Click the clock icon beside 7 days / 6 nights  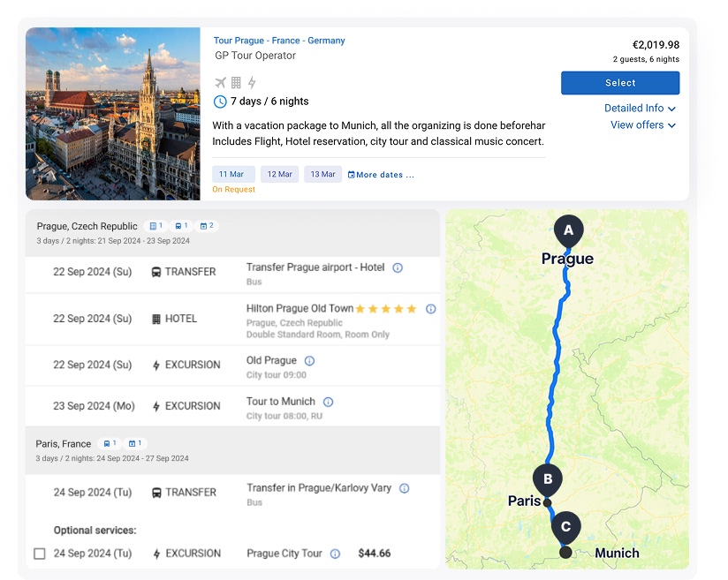tap(220, 102)
